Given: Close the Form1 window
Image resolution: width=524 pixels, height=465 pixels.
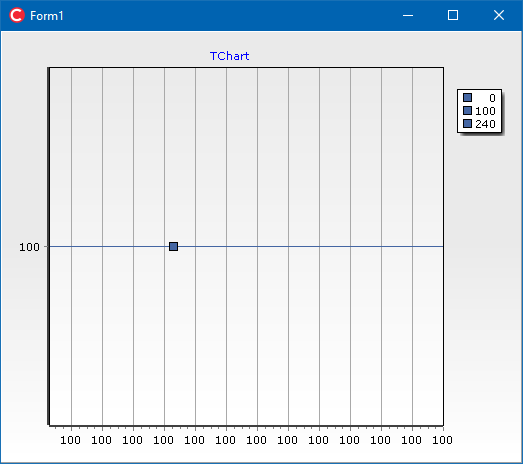Looking at the screenshot, I should [x=499, y=15].
